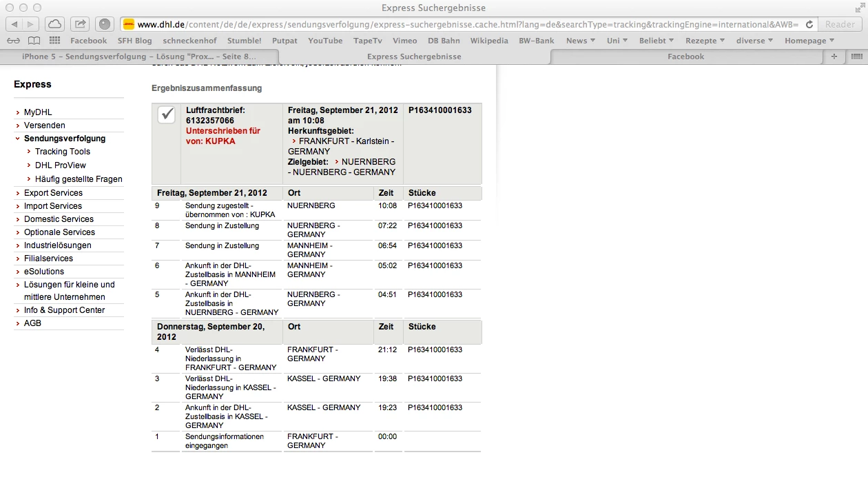This screenshot has height=497, width=868.
Task: Open the Rezepte bookmarks dropdown
Action: point(705,41)
